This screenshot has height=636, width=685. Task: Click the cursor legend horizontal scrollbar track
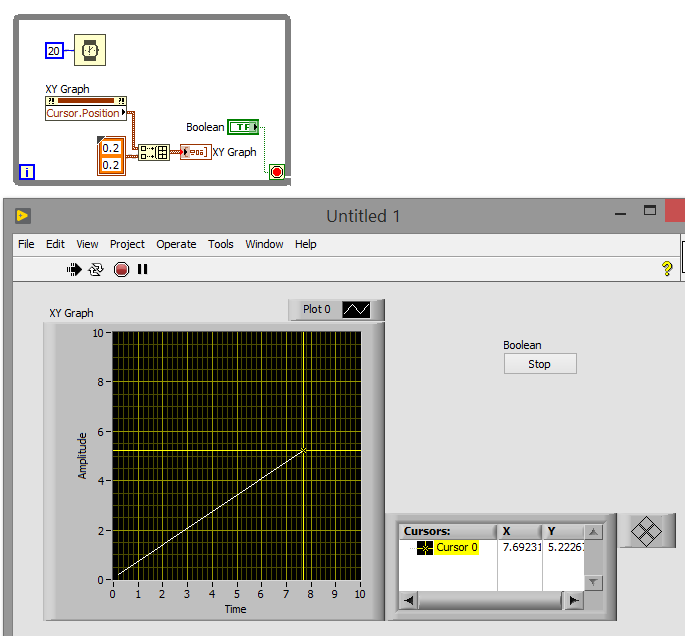[x=490, y=601]
